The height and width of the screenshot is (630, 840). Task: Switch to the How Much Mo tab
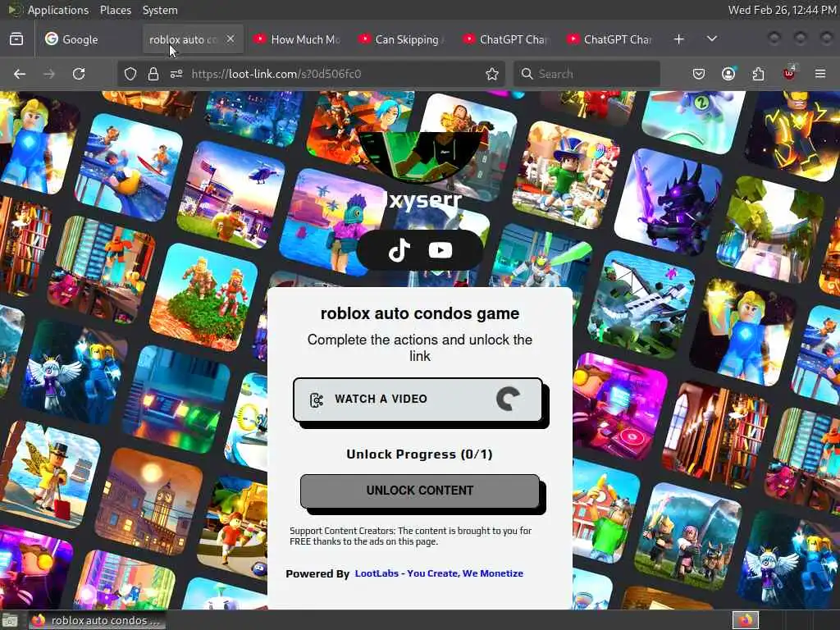[x=297, y=39]
